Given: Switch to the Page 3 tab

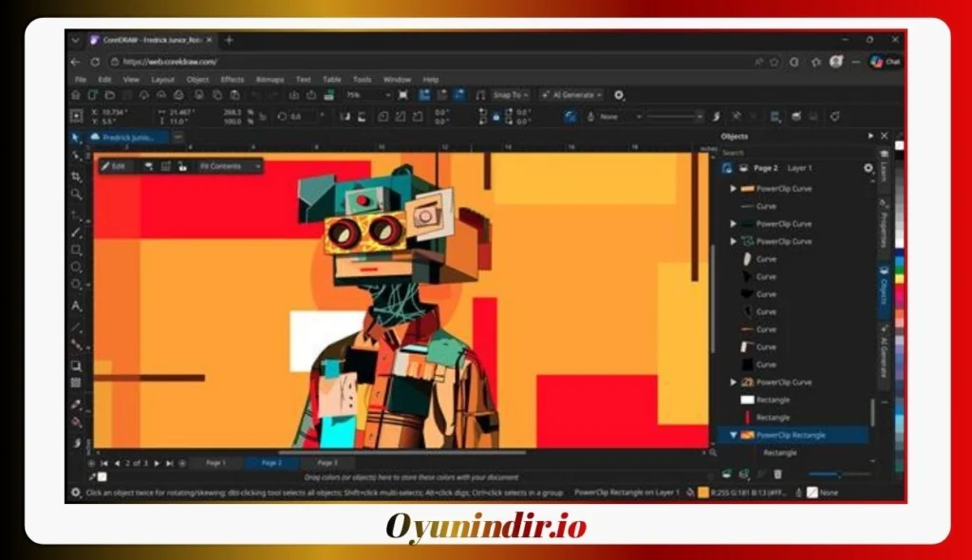Looking at the screenshot, I should (x=327, y=463).
